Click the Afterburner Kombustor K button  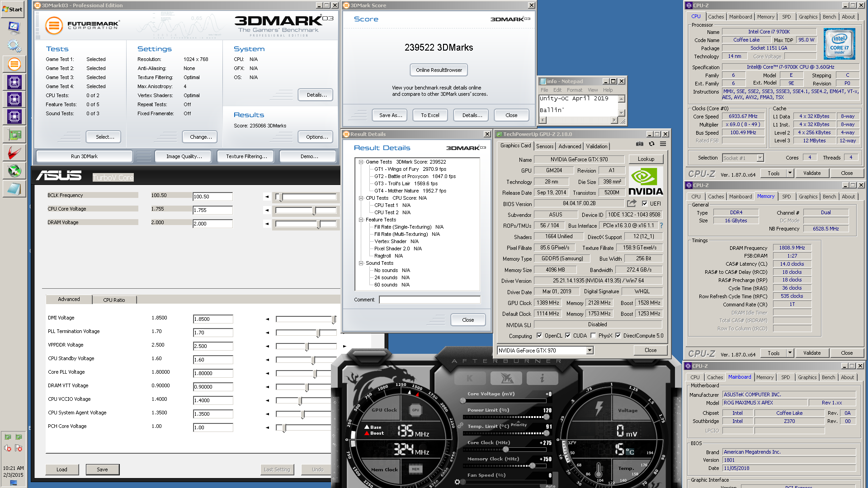click(x=470, y=378)
